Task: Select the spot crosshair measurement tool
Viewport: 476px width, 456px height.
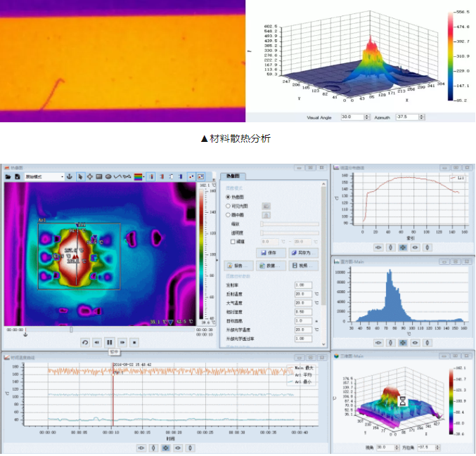Action: point(89,176)
